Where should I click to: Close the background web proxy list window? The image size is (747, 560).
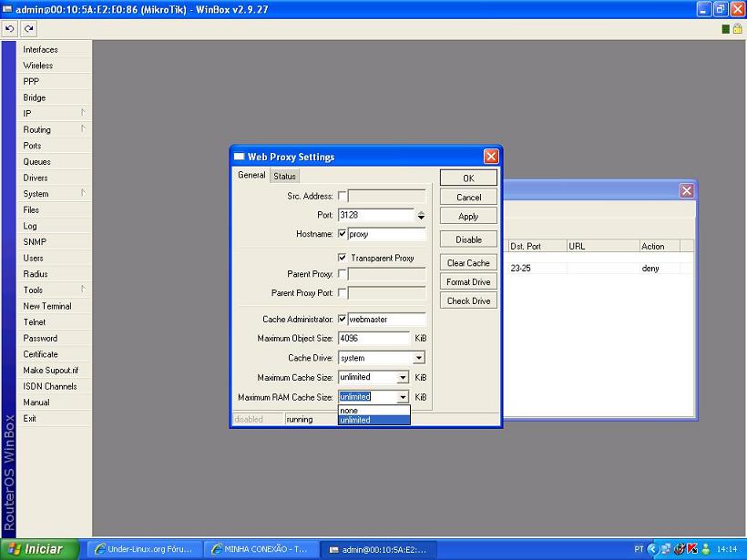tap(687, 191)
